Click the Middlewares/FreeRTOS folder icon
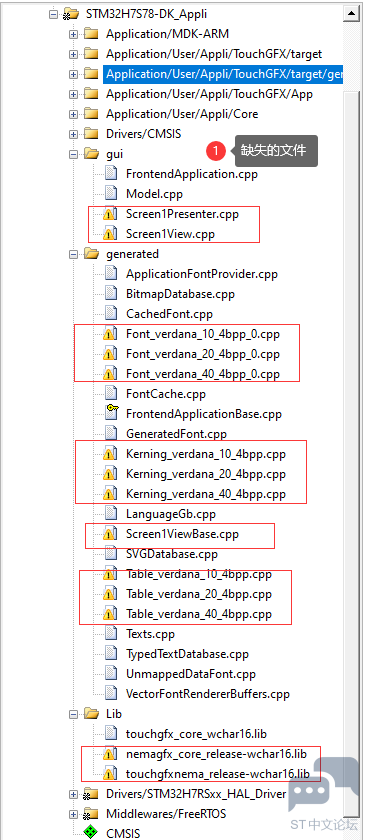The width and height of the screenshot is (367, 840). [x=91, y=814]
